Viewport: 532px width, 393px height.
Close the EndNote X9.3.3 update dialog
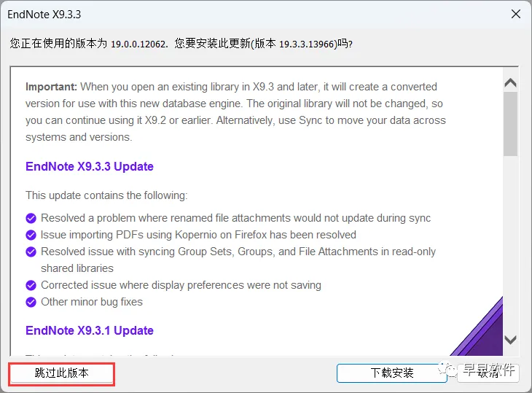[x=516, y=15]
